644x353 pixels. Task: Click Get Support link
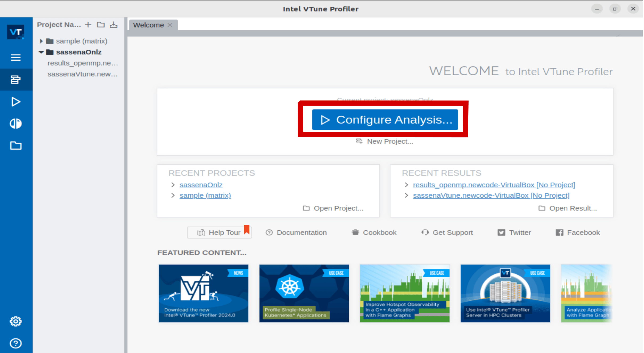tap(447, 232)
